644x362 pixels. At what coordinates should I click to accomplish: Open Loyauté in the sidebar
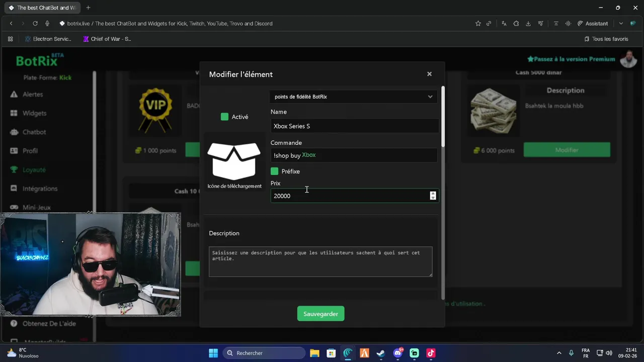click(x=34, y=170)
